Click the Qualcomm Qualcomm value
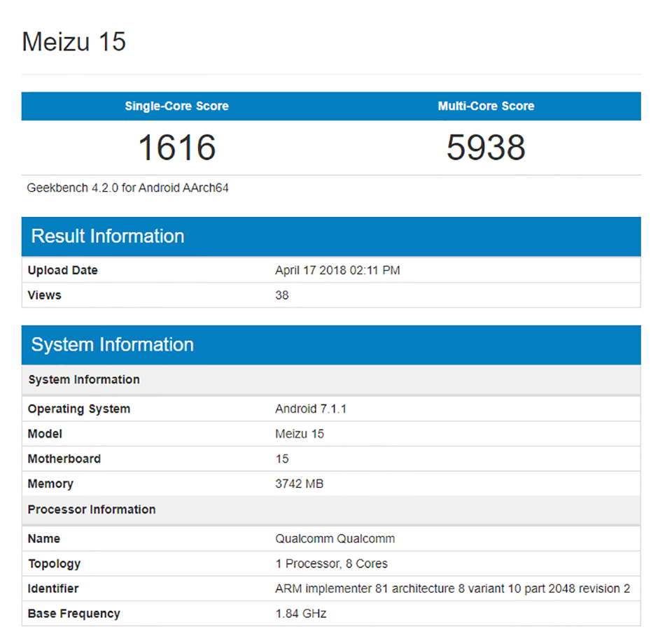Image resolution: width=672 pixels, height=634 pixels. [335, 538]
